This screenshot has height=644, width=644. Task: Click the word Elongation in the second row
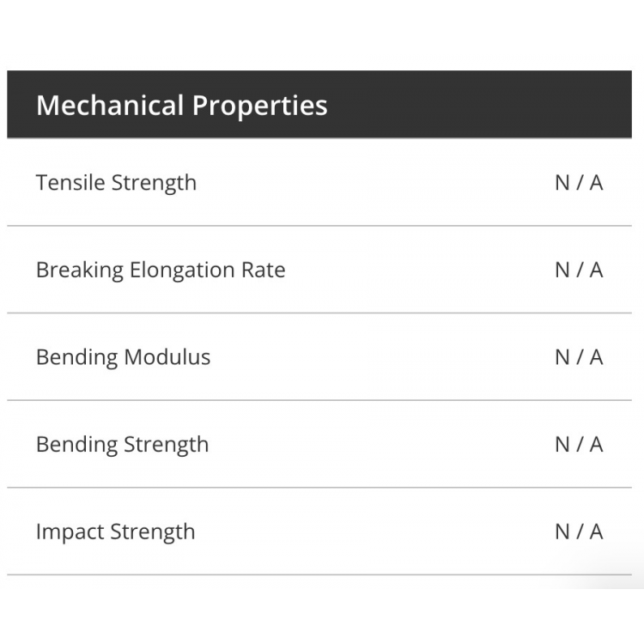click(x=182, y=270)
